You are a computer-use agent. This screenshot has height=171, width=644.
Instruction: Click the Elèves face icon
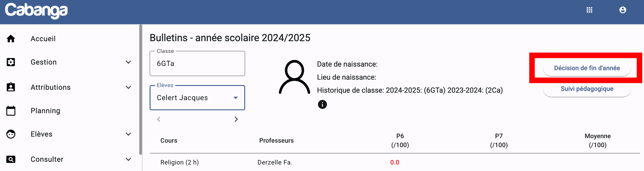11,134
